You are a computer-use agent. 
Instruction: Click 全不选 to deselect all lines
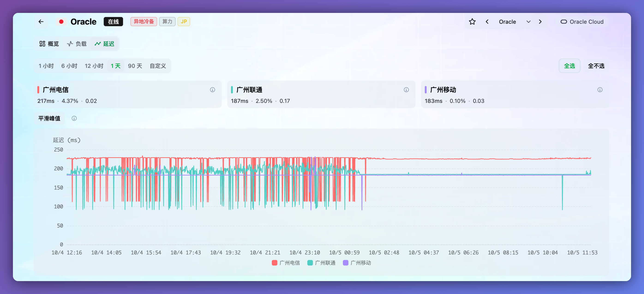pos(596,66)
